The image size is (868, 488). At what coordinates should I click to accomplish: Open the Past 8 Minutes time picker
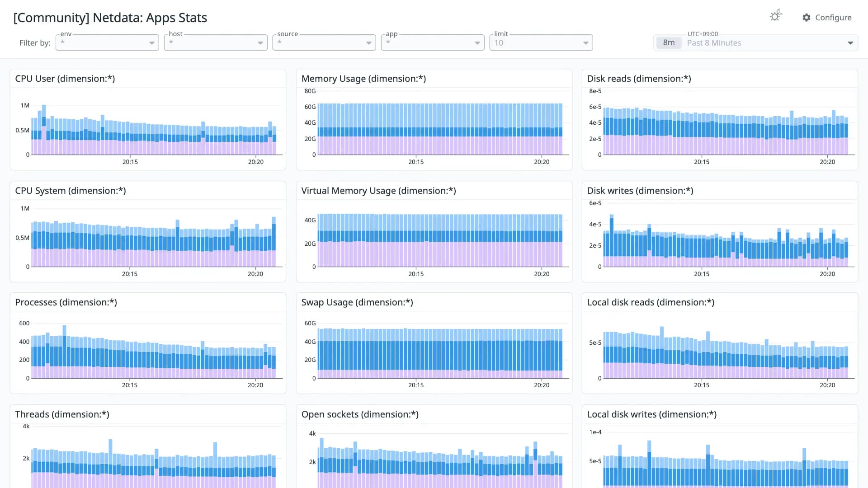click(755, 43)
